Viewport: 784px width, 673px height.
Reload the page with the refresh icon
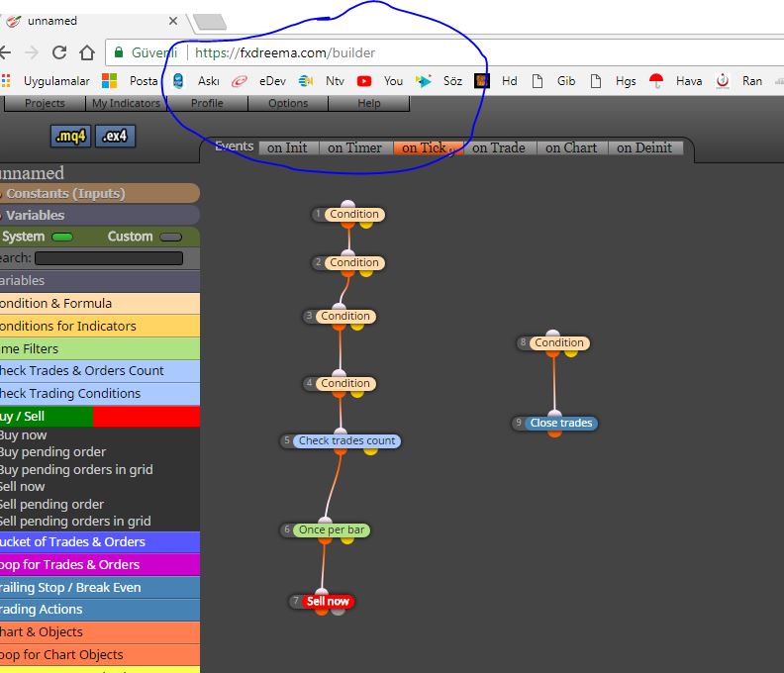coord(59,52)
